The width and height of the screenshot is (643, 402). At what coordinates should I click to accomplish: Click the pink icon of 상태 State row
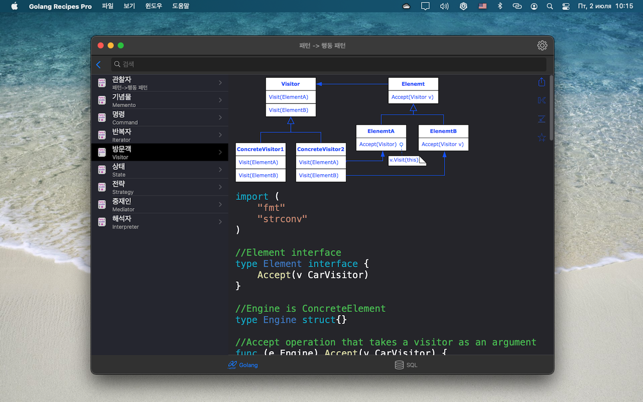pos(102,170)
